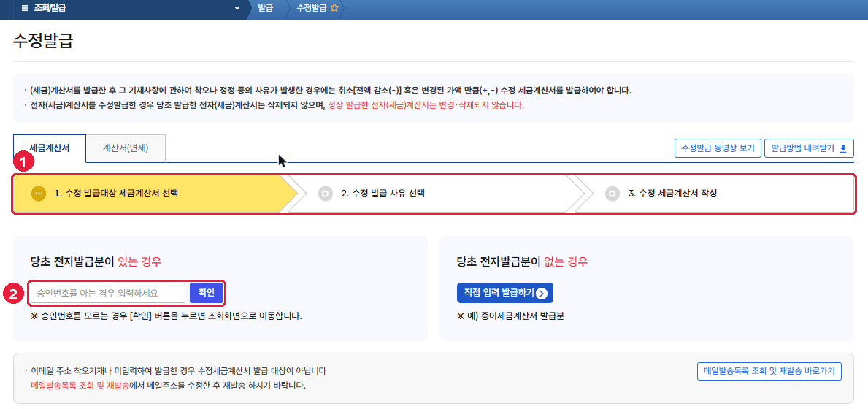Screen dimensions: 868x409
Task: Click the 발급 breadcrumb item
Action: (265, 8)
